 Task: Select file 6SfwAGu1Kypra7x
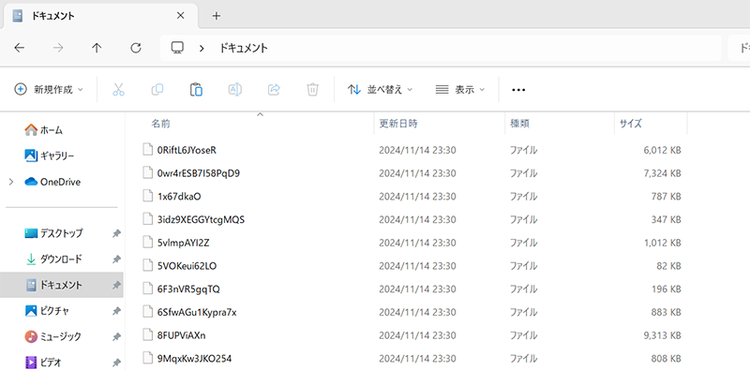(x=197, y=312)
